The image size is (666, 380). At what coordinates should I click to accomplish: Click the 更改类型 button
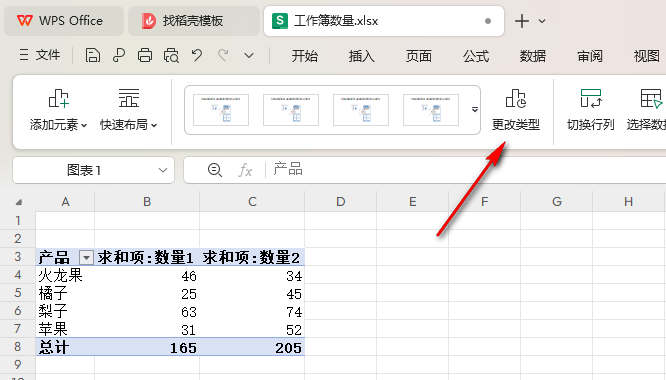[516, 110]
